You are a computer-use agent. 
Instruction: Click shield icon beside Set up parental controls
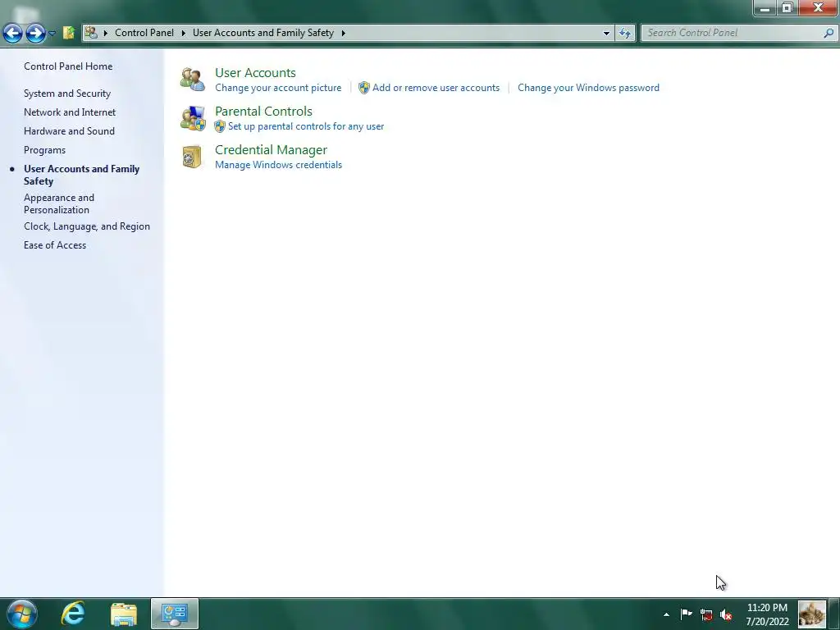[220, 126]
